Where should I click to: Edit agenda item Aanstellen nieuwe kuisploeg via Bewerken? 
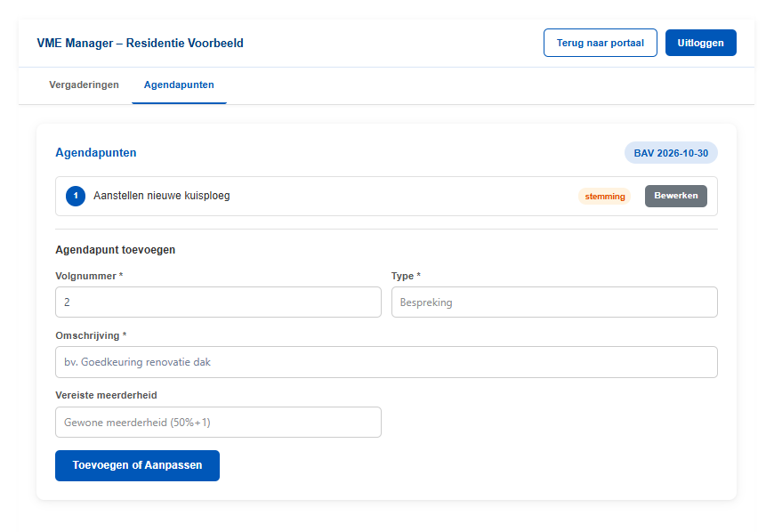point(675,196)
